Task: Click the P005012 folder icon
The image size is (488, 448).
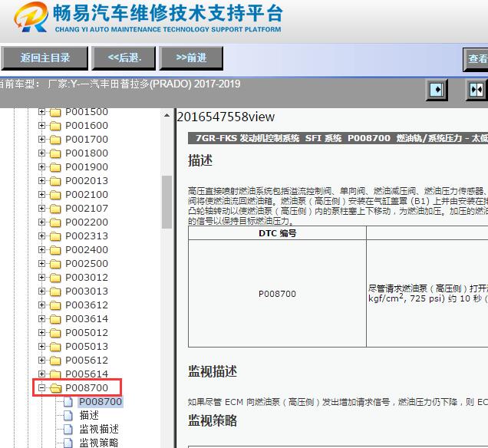Action: pos(55,333)
